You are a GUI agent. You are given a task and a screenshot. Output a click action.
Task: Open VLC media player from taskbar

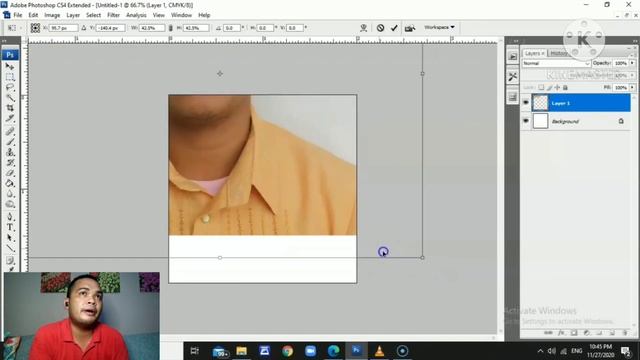[379, 351]
